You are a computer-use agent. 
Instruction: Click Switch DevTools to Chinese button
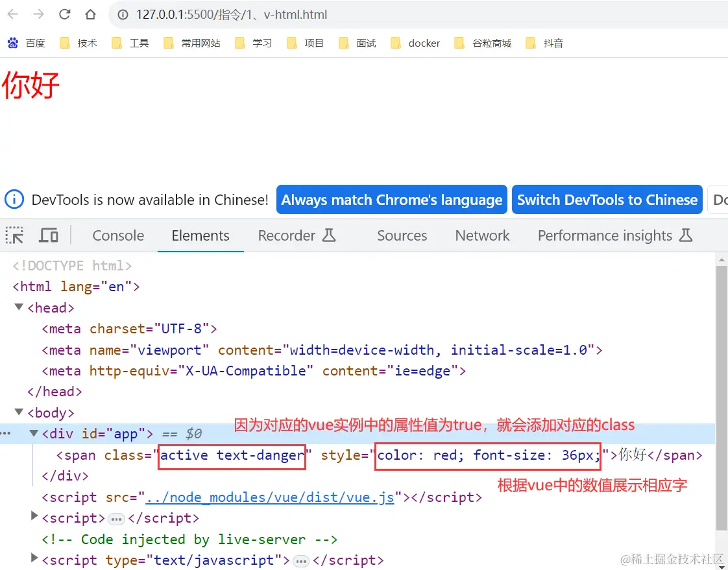point(607,200)
